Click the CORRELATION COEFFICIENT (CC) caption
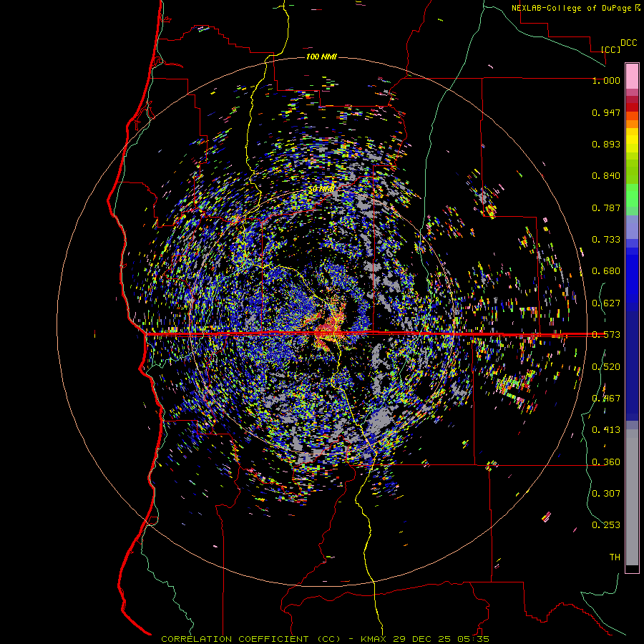The image size is (644, 644). pos(251,639)
